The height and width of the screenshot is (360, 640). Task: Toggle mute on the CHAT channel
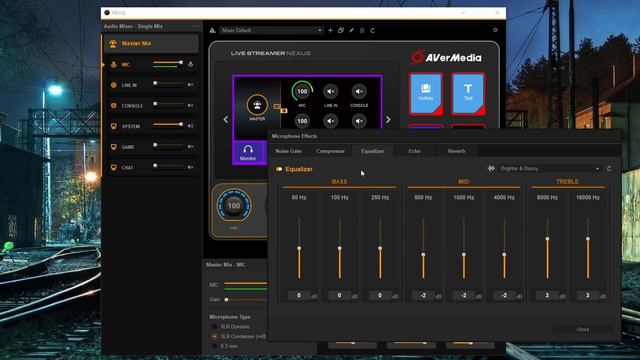click(x=191, y=167)
